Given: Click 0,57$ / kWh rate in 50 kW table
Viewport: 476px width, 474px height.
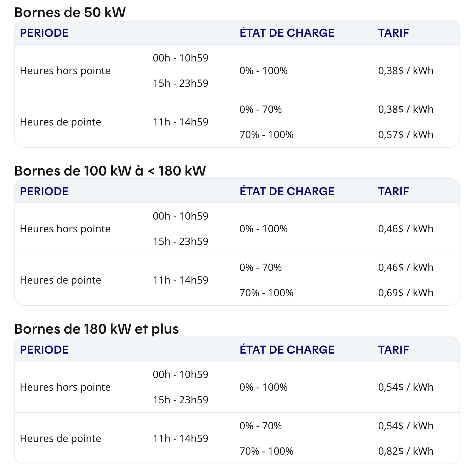Looking at the screenshot, I should pyautogui.click(x=406, y=135).
